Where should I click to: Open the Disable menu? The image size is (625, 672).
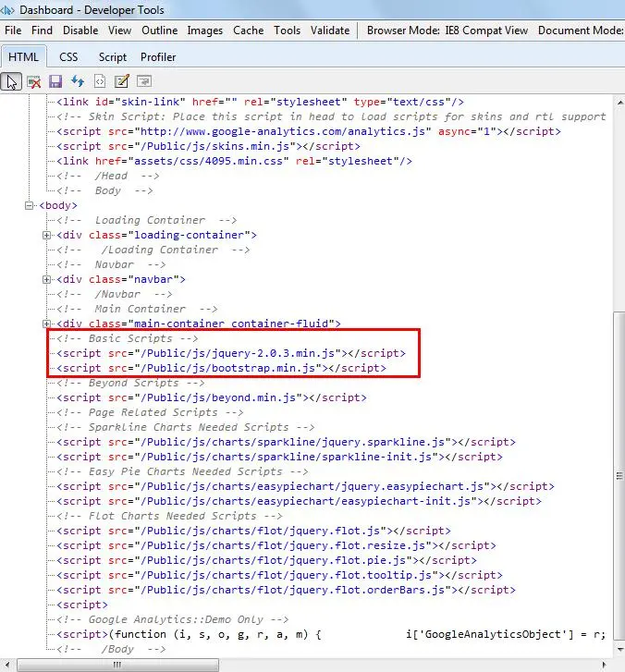click(80, 31)
